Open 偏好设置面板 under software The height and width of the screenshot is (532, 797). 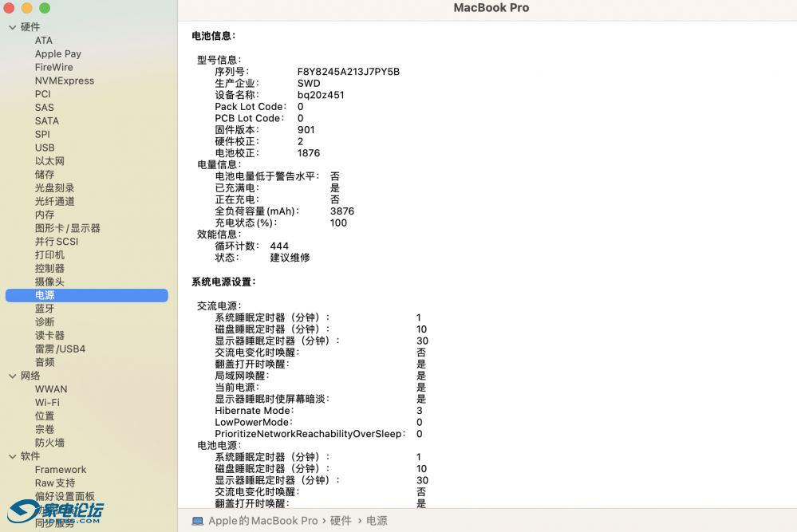[65, 496]
